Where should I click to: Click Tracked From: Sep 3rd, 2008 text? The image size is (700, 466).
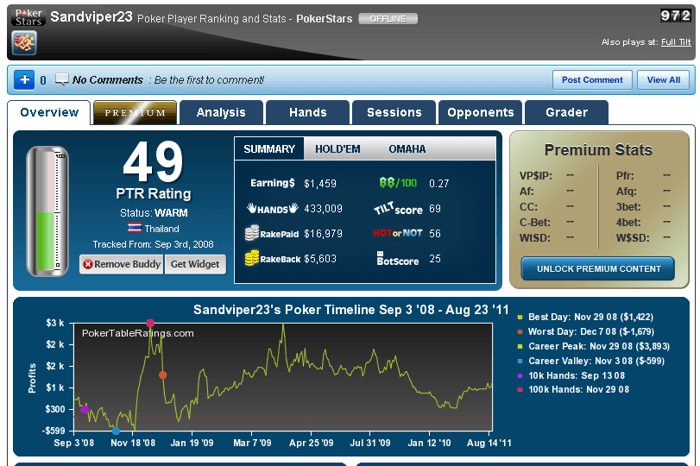(x=153, y=244)
